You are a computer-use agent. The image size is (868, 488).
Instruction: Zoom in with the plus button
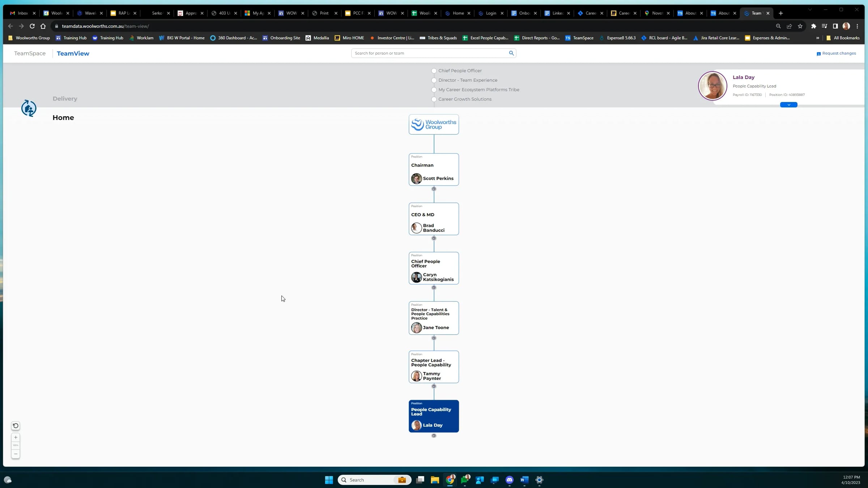point(16,437)
